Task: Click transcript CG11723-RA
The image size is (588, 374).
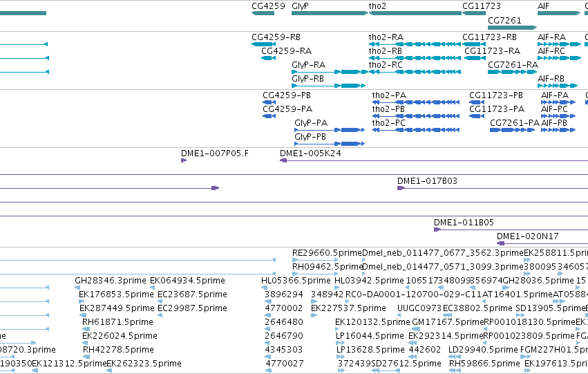Action: click(475, 58)
